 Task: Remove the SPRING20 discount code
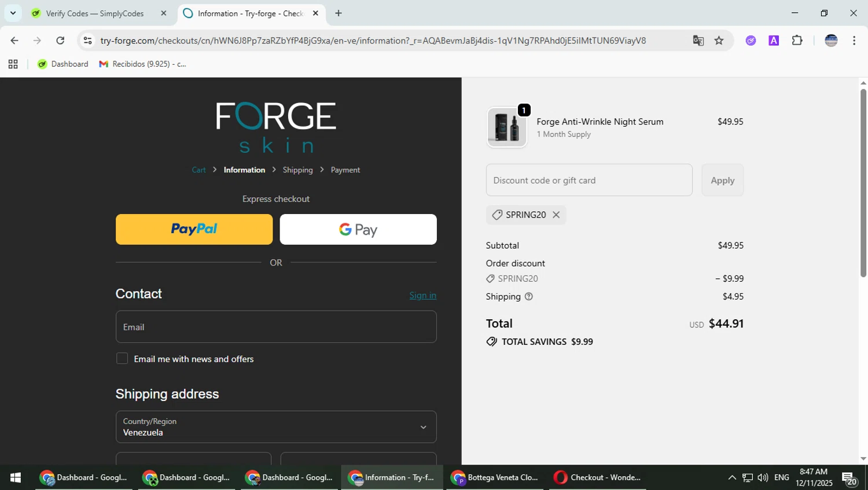(556, 215)
